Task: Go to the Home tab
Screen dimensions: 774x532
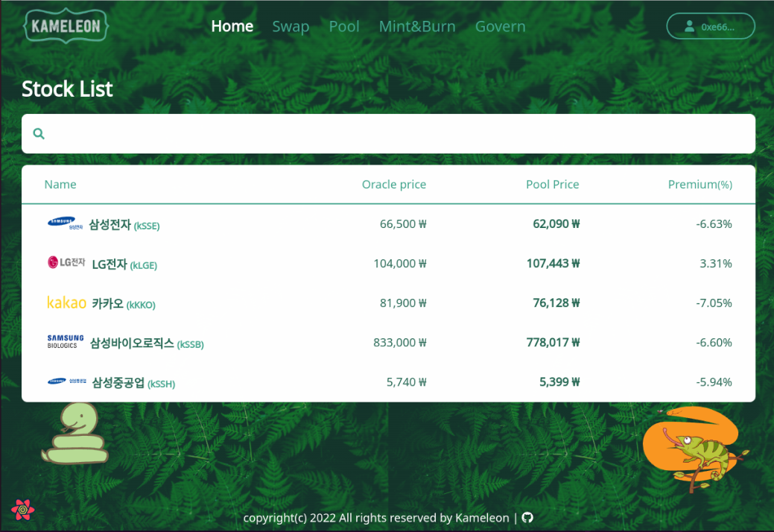Action: (x=232, y=26)
